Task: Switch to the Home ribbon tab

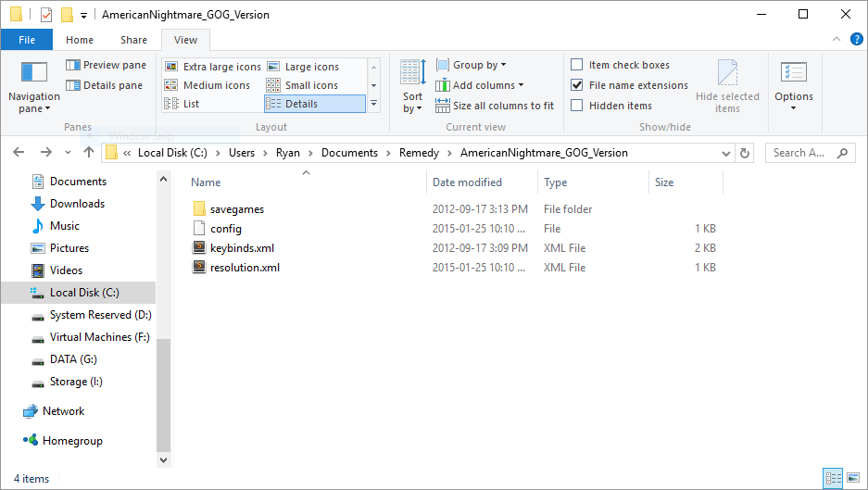Action: pos(80,40)
